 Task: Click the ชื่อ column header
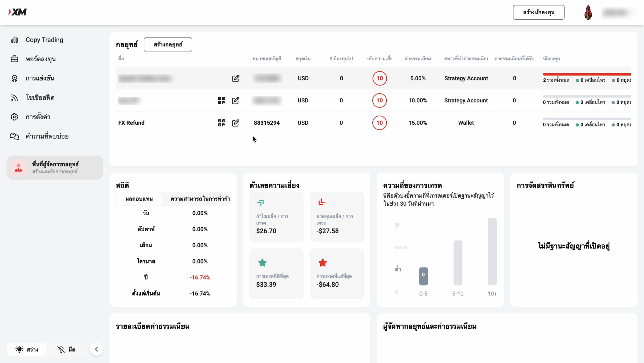[x=121, y=59]
